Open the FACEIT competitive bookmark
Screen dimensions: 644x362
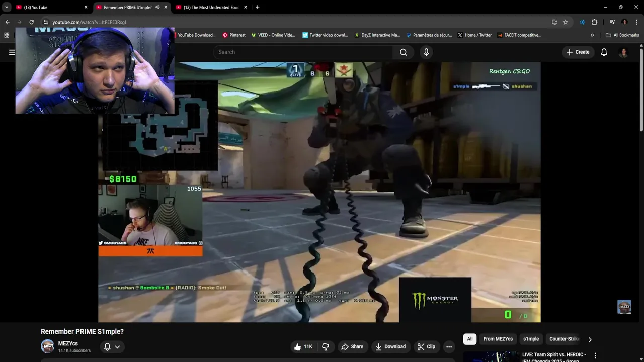tap(519, 35)
